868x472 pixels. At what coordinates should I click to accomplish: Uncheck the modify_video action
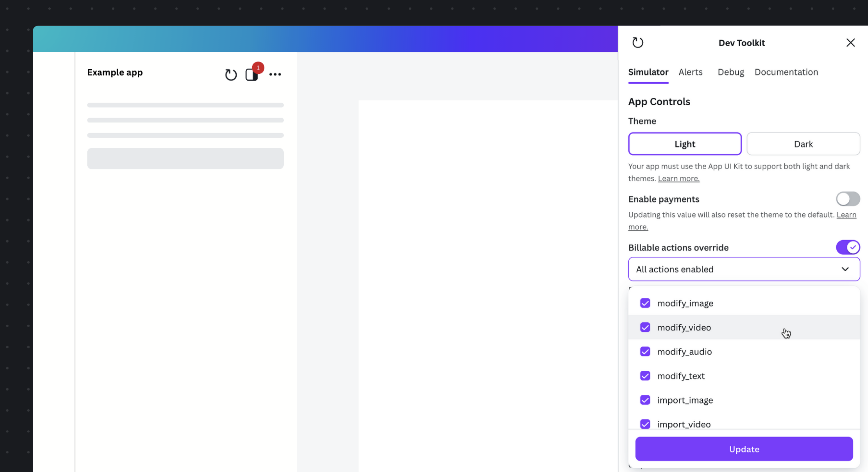[x=645, y=327]
